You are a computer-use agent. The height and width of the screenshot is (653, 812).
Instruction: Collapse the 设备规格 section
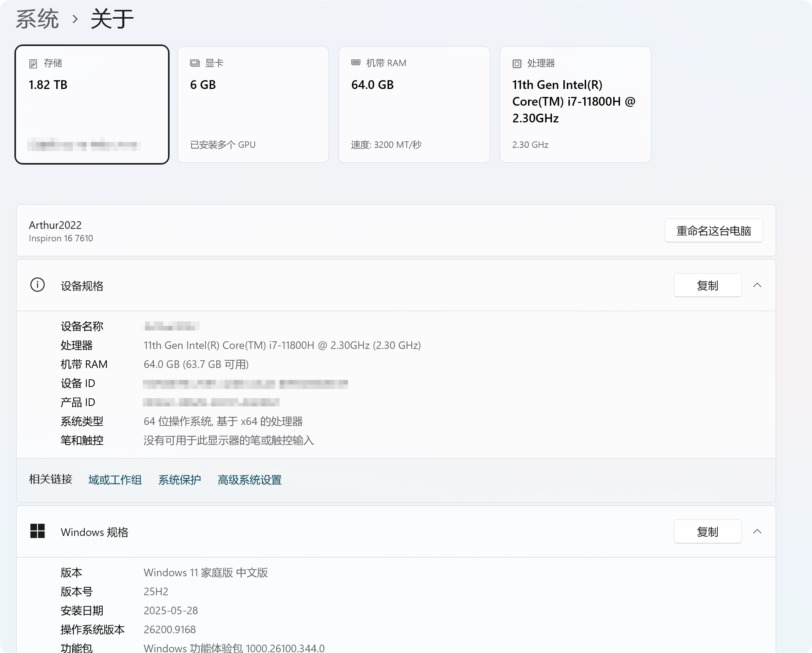tap(757, 285)
